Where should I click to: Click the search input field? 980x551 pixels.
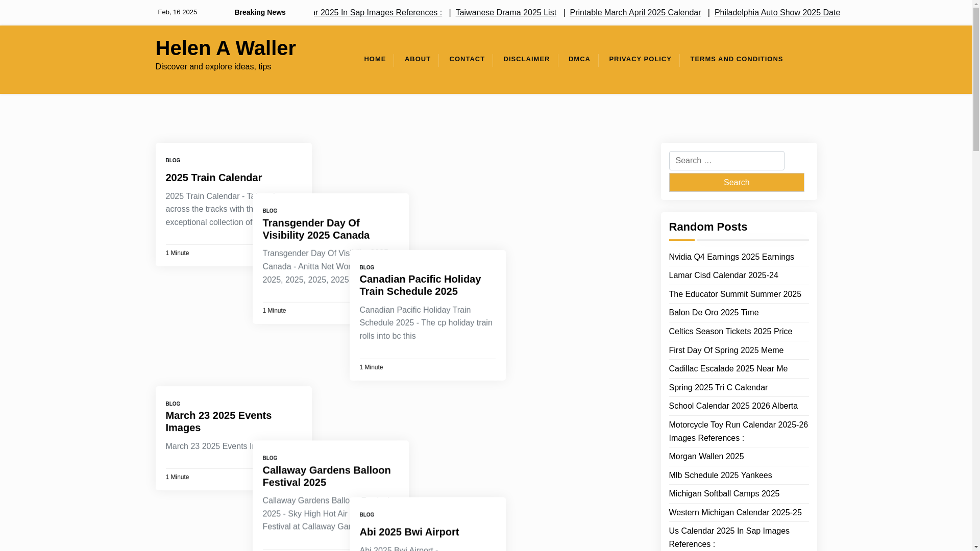[x=726, y=161]
